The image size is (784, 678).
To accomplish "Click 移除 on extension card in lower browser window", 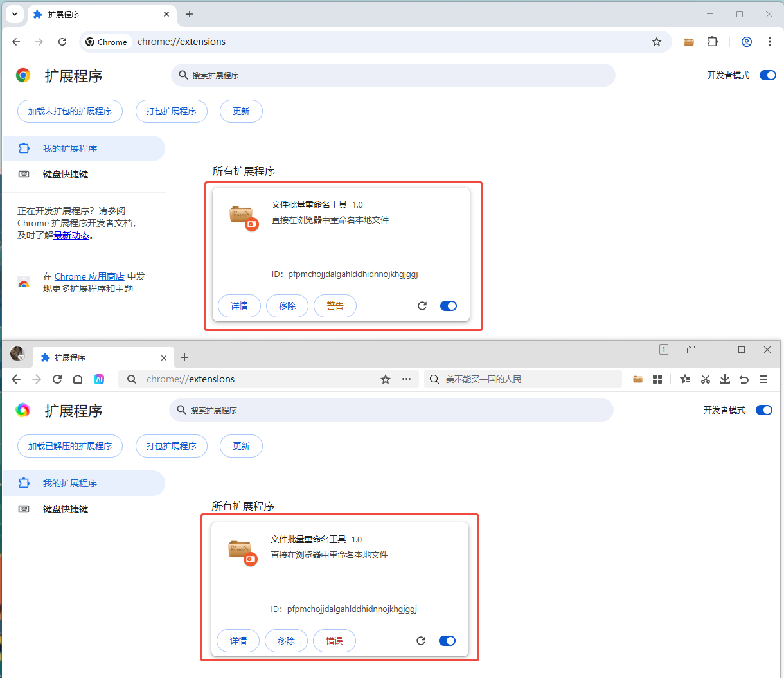I will [x=286, y=641].
